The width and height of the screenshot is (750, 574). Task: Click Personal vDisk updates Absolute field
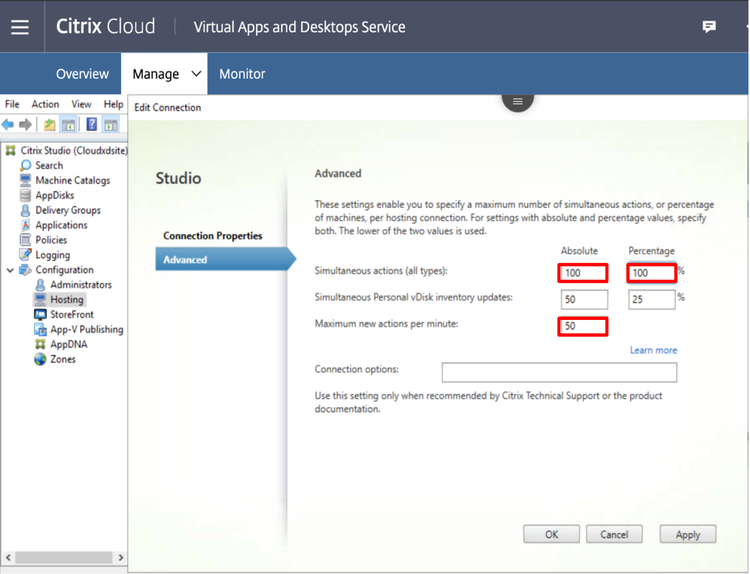point(585,300)
